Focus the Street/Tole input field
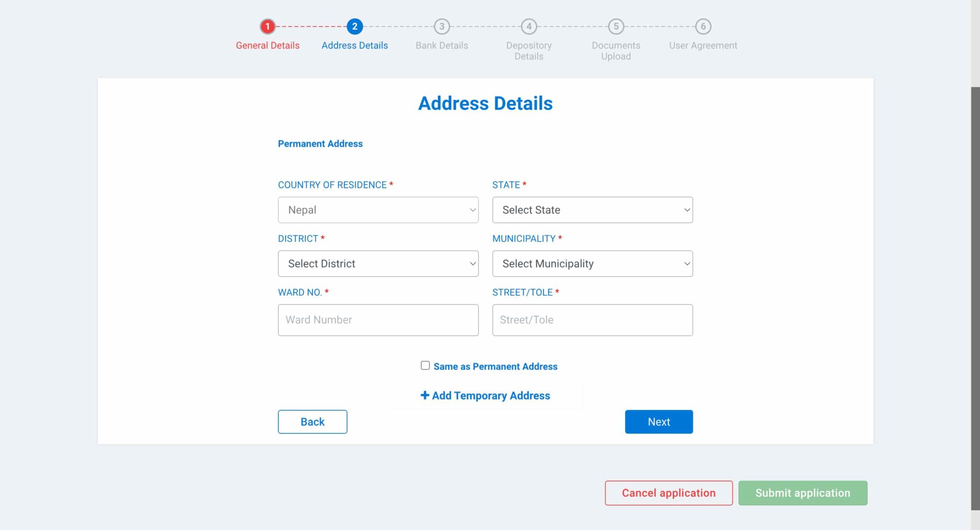980x530 pixels. [592, 320]
